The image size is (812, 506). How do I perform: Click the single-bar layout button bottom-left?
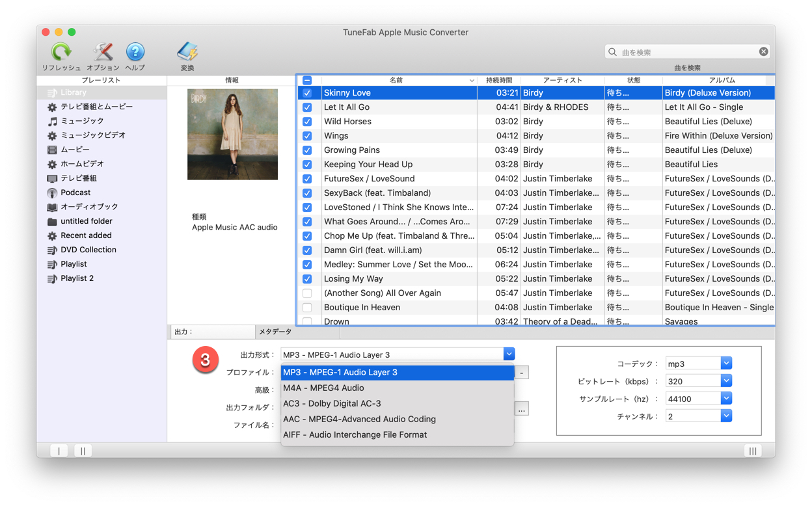[59, 451]
